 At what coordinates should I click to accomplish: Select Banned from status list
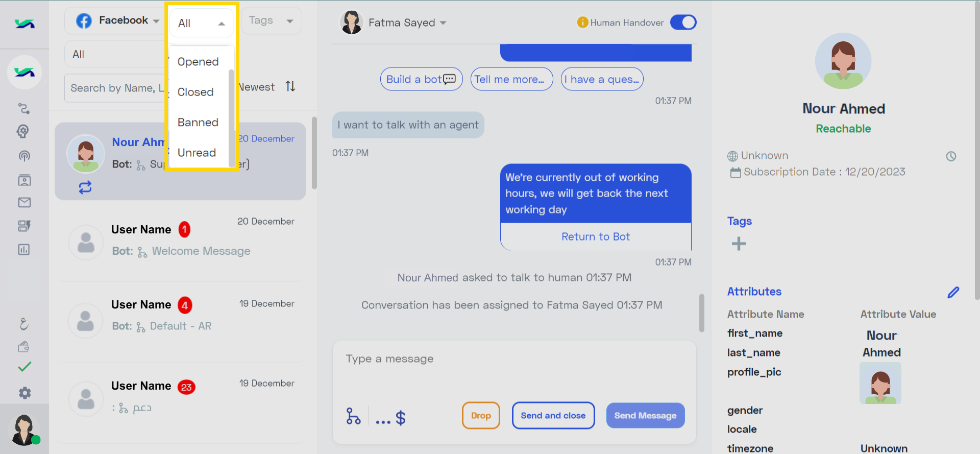(199, 123)
